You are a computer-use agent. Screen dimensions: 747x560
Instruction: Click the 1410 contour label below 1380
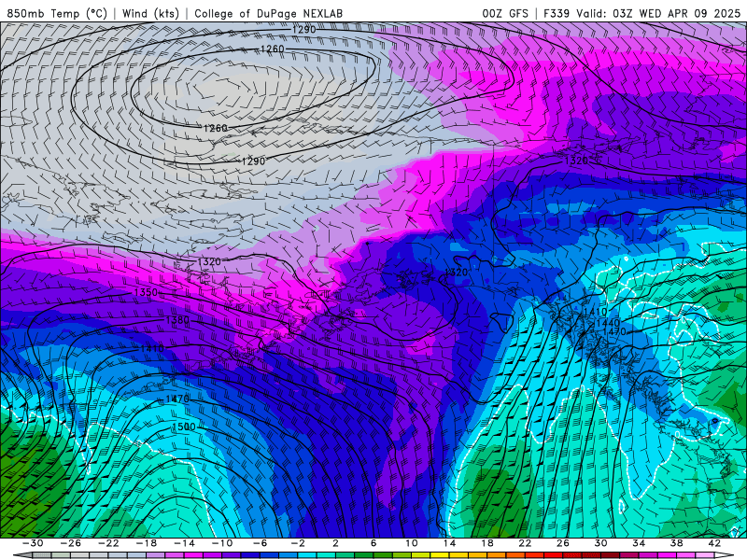pyautogui.click(x=152, y=348)
